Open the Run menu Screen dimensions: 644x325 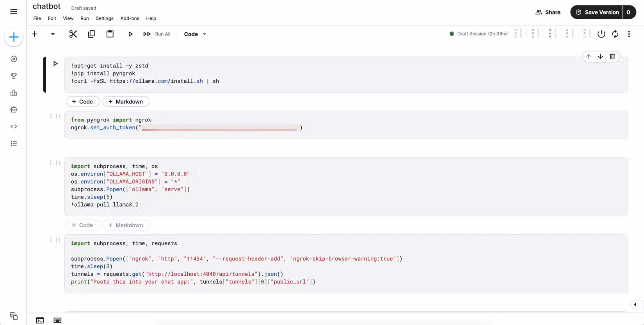pos(85,18)
